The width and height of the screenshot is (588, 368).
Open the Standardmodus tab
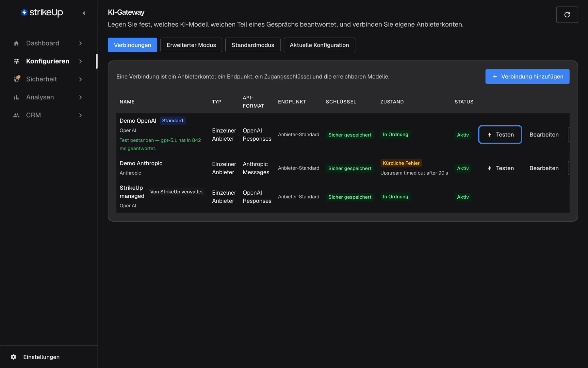[x=253, y=45]
